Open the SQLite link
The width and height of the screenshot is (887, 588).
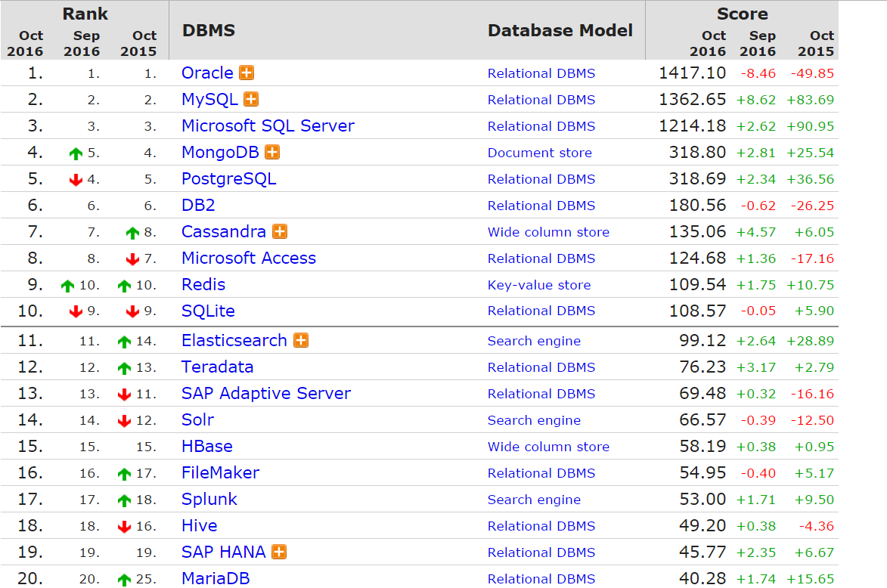pos(208,311)
